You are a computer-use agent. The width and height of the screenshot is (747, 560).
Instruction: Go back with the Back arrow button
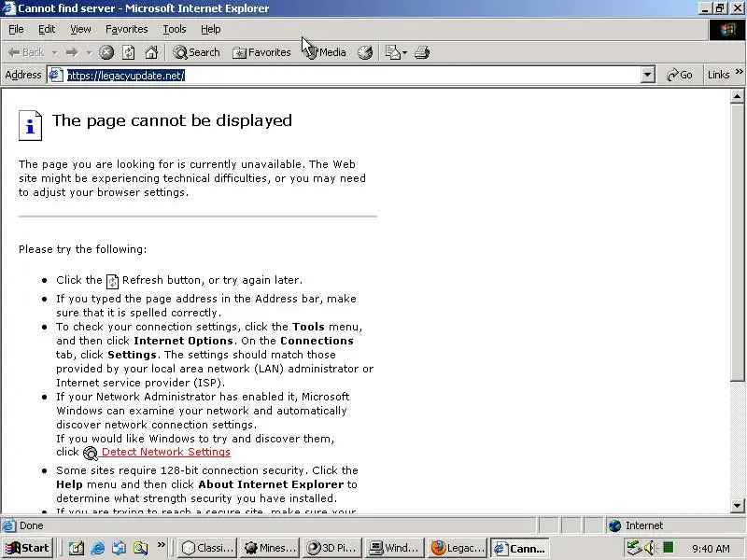[26, 52]
